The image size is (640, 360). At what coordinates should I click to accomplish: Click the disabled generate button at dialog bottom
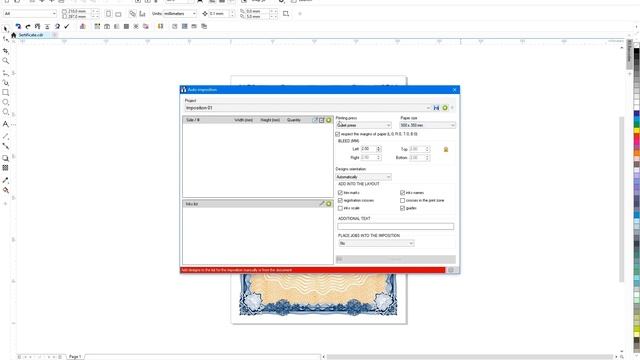(396, 259)
